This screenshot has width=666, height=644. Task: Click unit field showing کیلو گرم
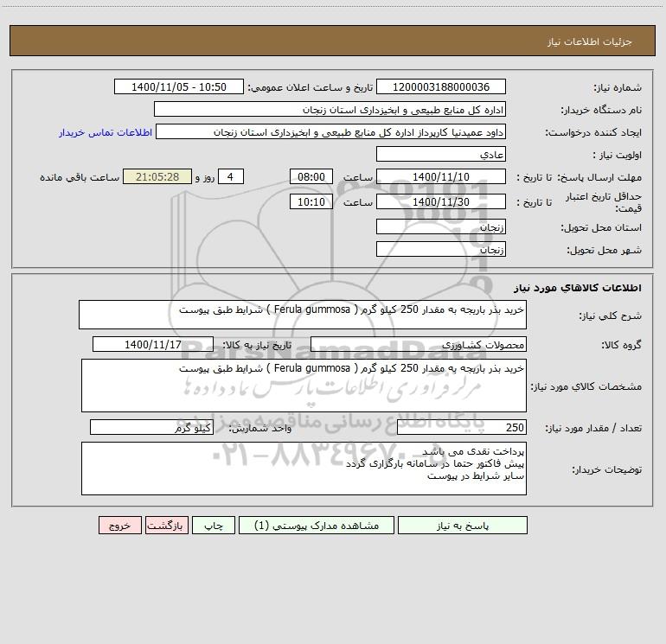coord(151,427)
